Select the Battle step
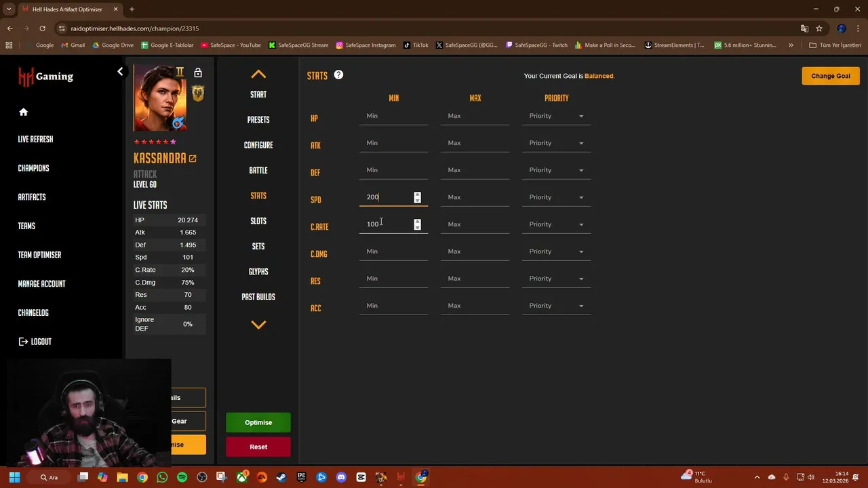 tap(258, 170)
